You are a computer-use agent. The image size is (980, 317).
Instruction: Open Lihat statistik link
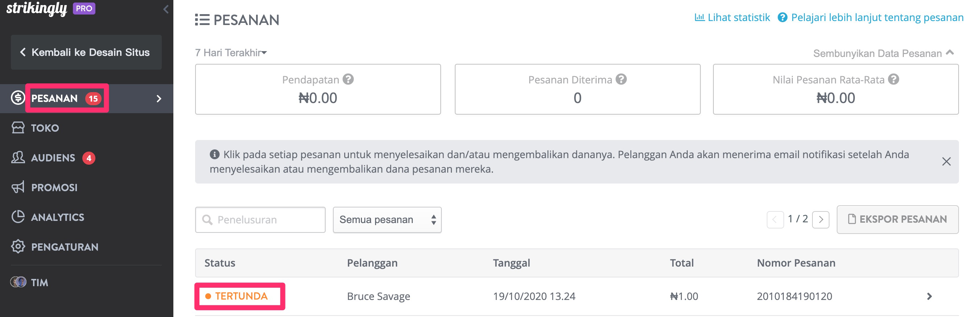tap(738, 17)
